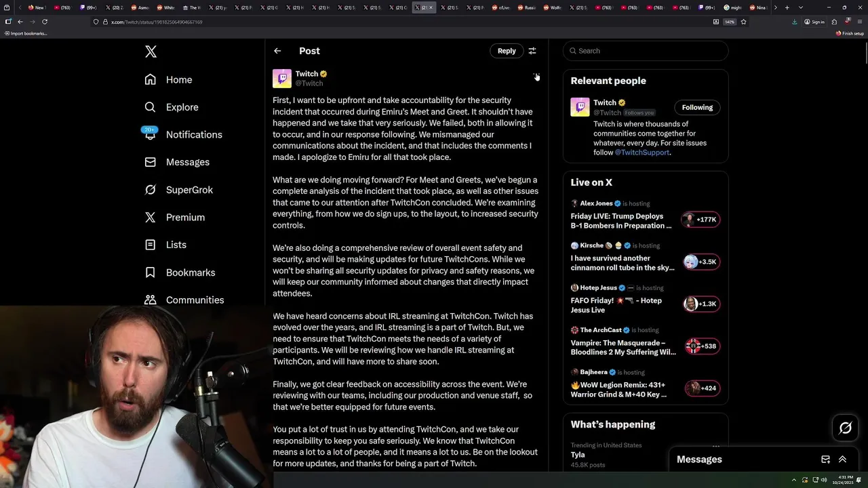Switch to the 'New' Firefox tab
Screen dimensions: 868x488
[x=36, y=7]
